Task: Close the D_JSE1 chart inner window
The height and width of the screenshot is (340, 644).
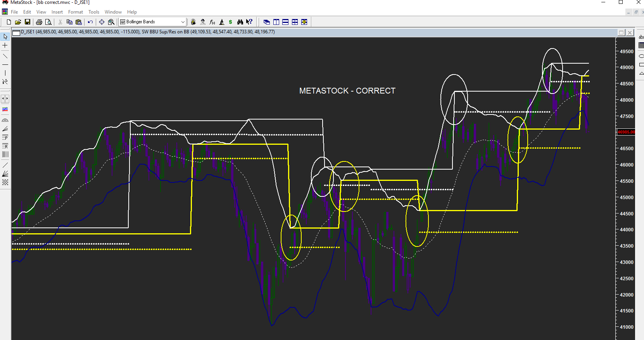Action: tap(630, 33)
